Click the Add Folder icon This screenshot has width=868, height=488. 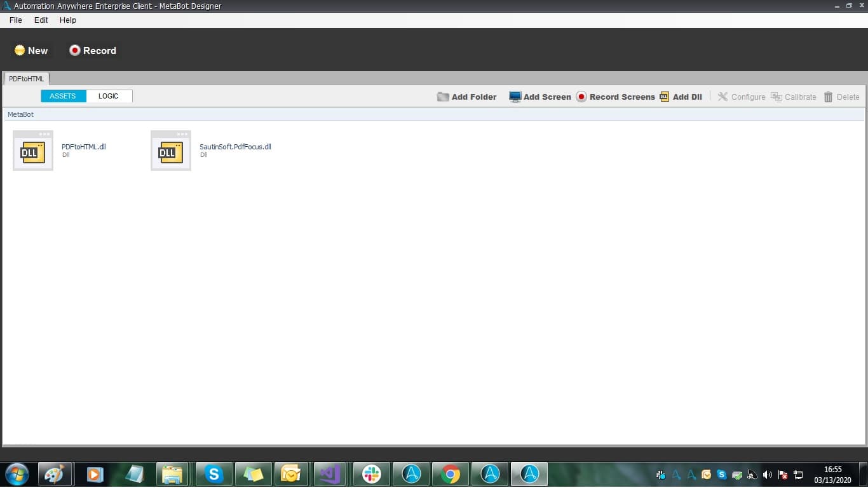pyautogui.click(x=443, y=97)
